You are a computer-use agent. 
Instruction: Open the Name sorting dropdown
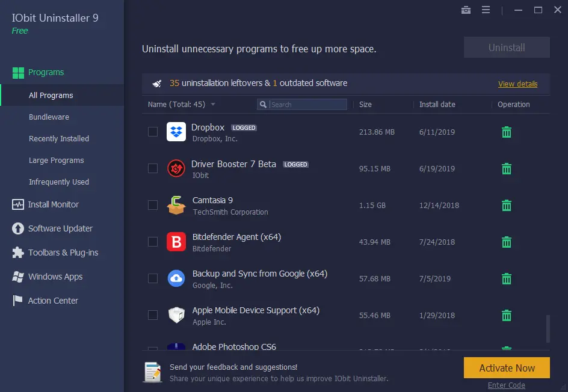pyautogui.click(x=213, y=104)
